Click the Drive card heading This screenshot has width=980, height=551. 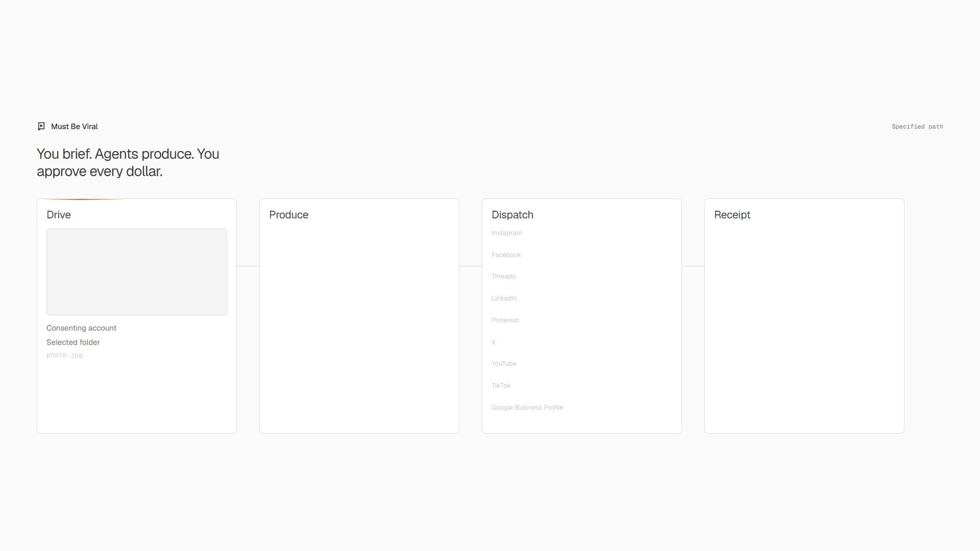pos(59,215)
